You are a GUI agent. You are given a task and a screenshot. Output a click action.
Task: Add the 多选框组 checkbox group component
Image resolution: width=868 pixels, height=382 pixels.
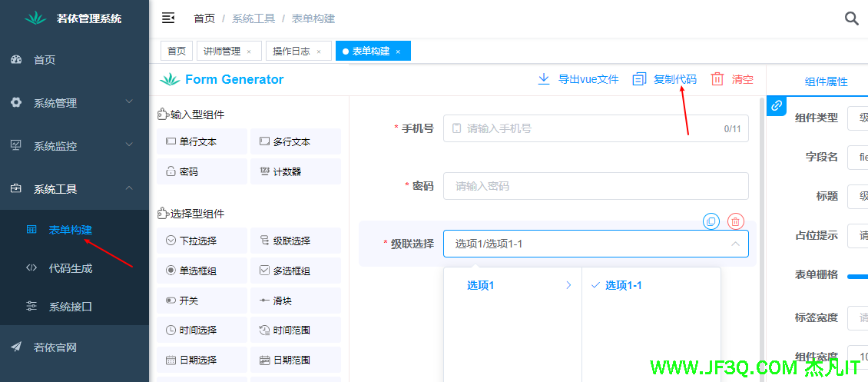pyautogui.click(x=295, y=271)
